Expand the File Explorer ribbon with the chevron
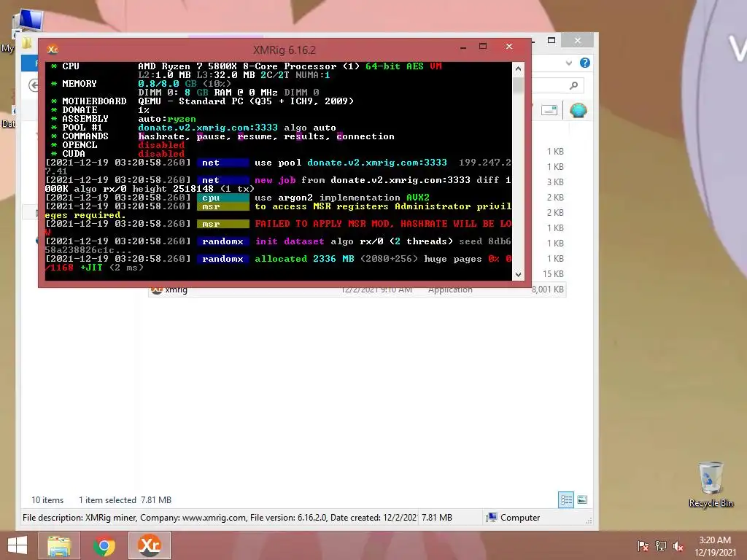The image size is (747, 560). click(x=569, y=63)
